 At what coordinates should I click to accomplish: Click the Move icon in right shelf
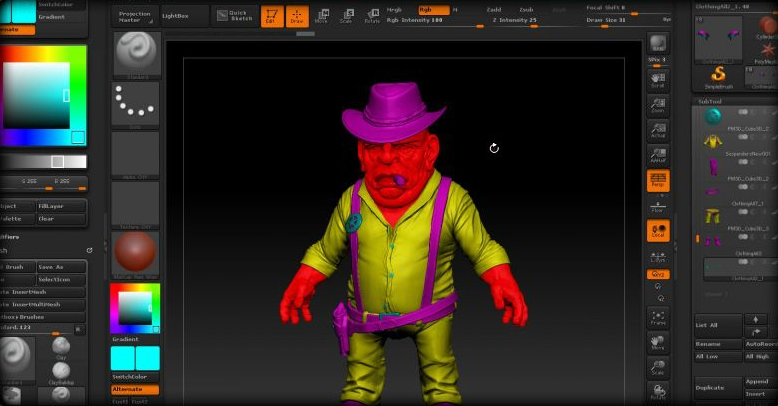658,342
